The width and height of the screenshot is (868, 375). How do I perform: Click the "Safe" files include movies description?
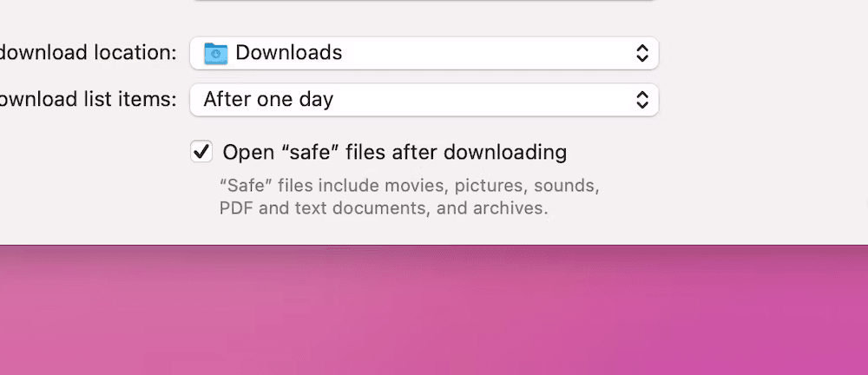pyautogui.click(x=410, y=186)
